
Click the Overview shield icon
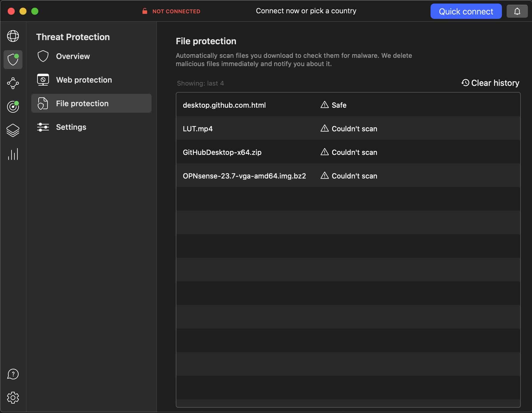[x=43, y=56]
